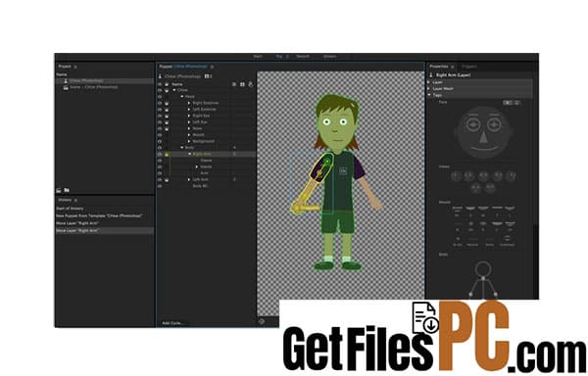Click the person-shaped column icon in layer header
Image resolution: width=588 pixels, height=376 pixels.
pos(251,84)
